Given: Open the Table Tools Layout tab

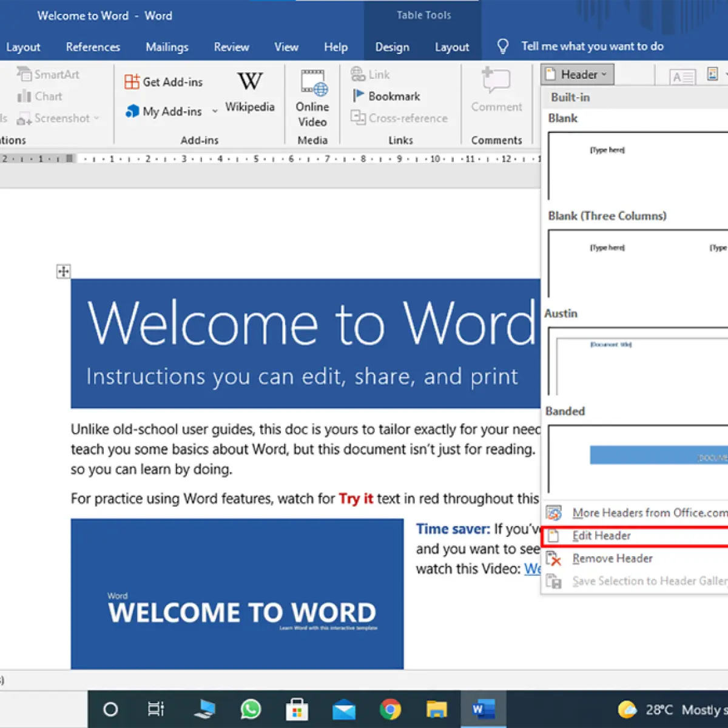Looking at the screenshot, I should point(452,47).
